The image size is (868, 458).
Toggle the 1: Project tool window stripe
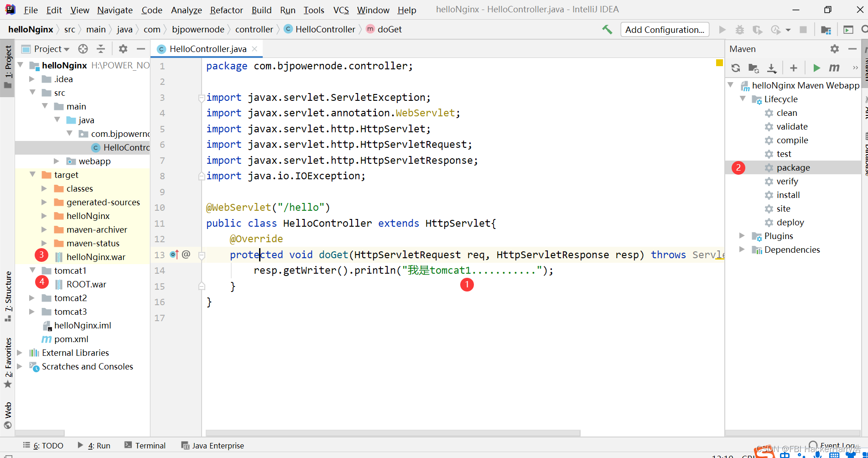click(8, 68)
